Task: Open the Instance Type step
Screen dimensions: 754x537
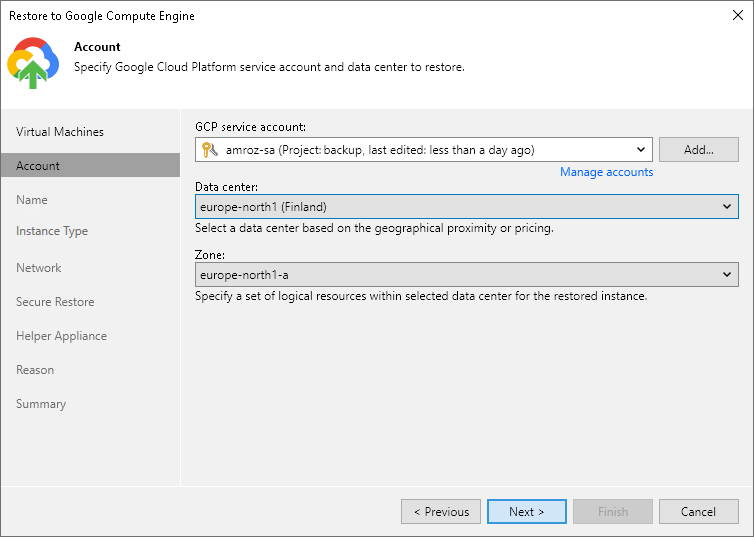Action: [52, 231]
